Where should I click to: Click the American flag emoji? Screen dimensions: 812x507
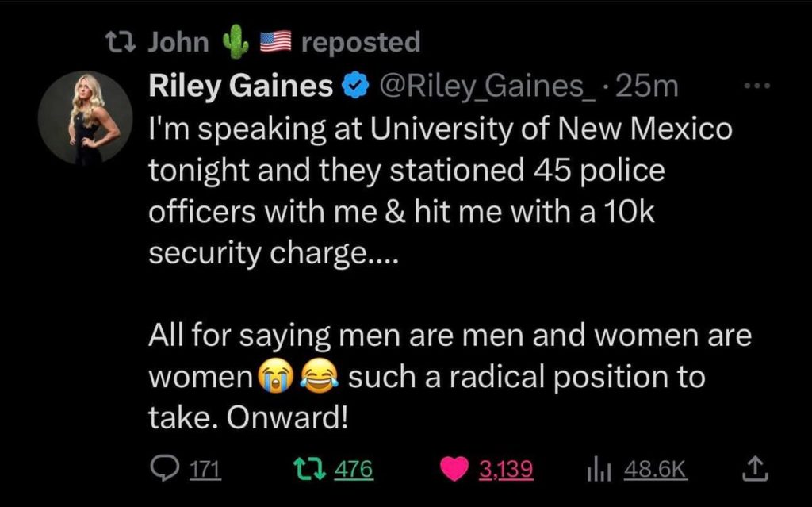[x=276, y=43]
